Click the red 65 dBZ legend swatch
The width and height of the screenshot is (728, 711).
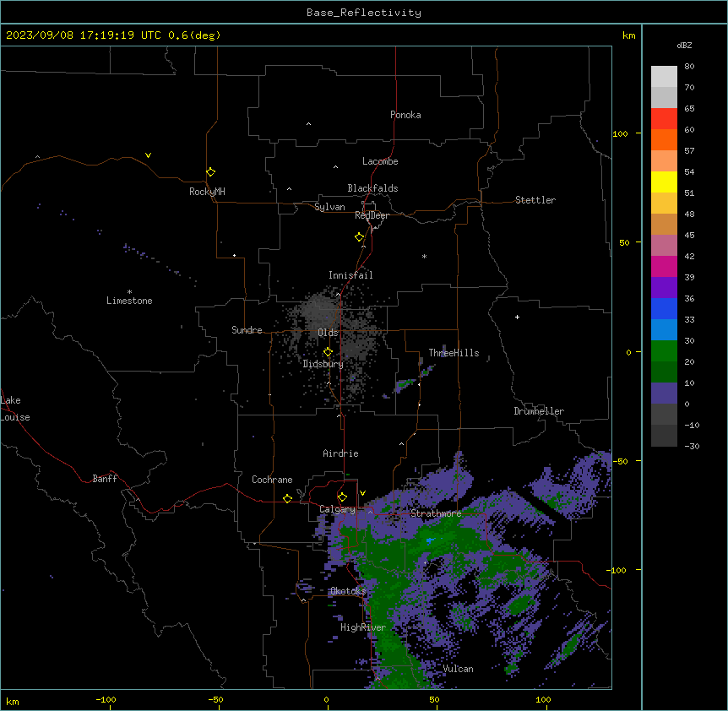click(x=664, y=118)
